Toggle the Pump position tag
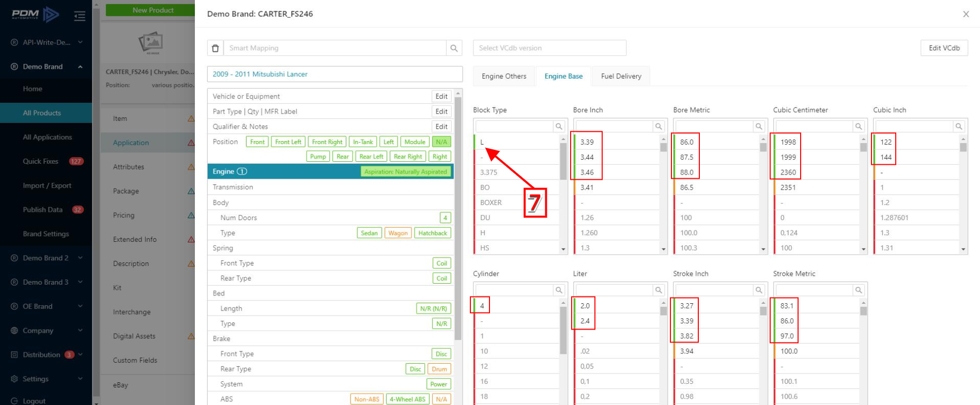This screenshot has height=405, width=980. coord(318,157)
